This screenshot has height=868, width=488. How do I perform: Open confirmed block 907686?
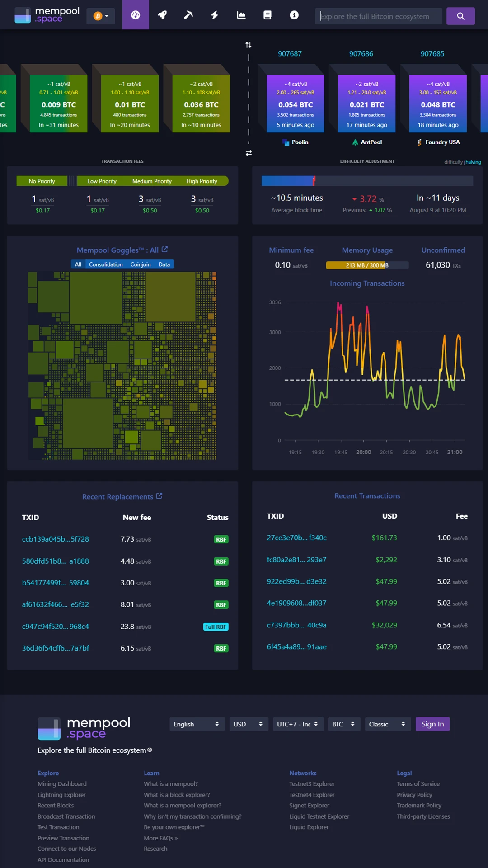pos(367,104)
